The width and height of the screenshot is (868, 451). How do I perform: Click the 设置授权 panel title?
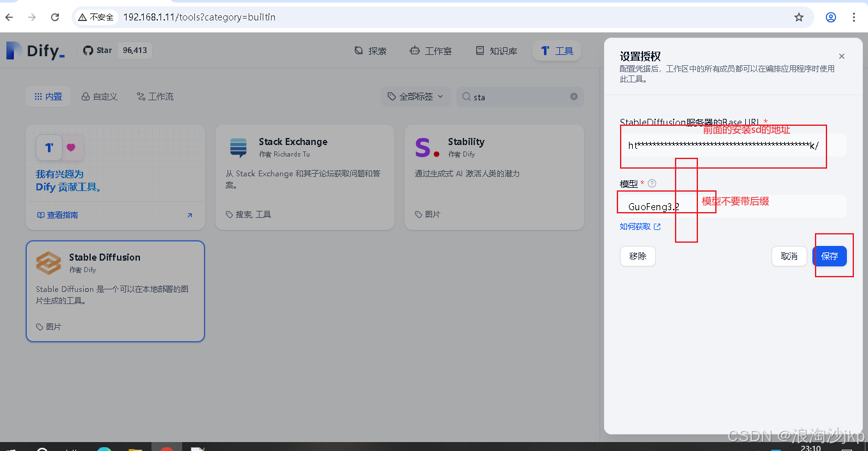(640, 56)
